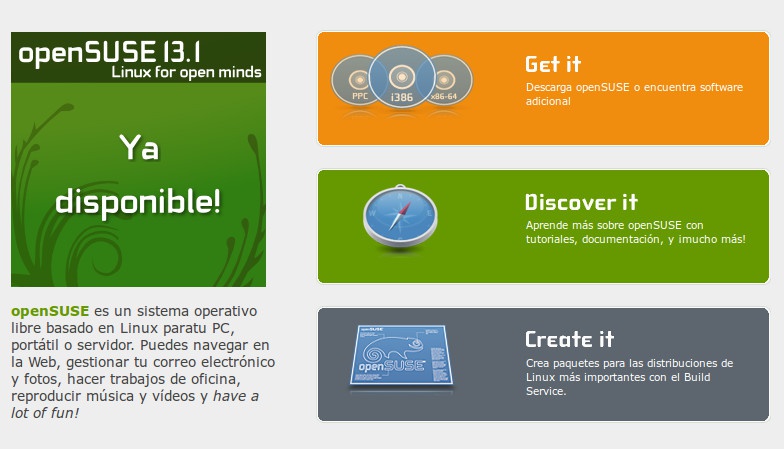Viewport: 784px width, 449px height.
Task: Click 'Descarga openSUSE o encuentra software adicional' text
Action: pyautogui.click(x=634, y=94)
